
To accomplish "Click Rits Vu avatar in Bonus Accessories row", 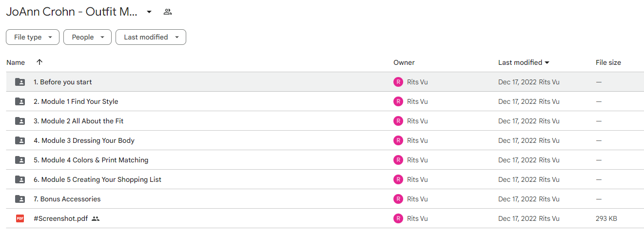I will pyautogui.click(x=398, y=199).
